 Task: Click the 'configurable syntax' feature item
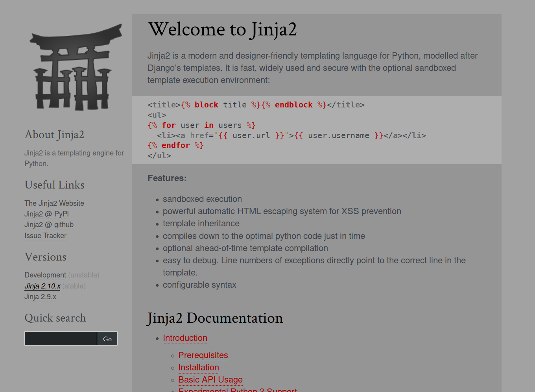199,285
